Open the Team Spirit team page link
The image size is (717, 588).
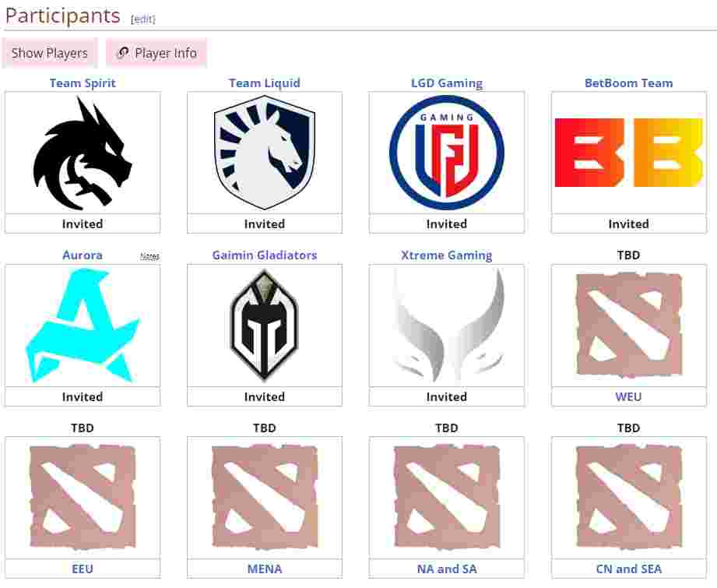pos(83,83)
